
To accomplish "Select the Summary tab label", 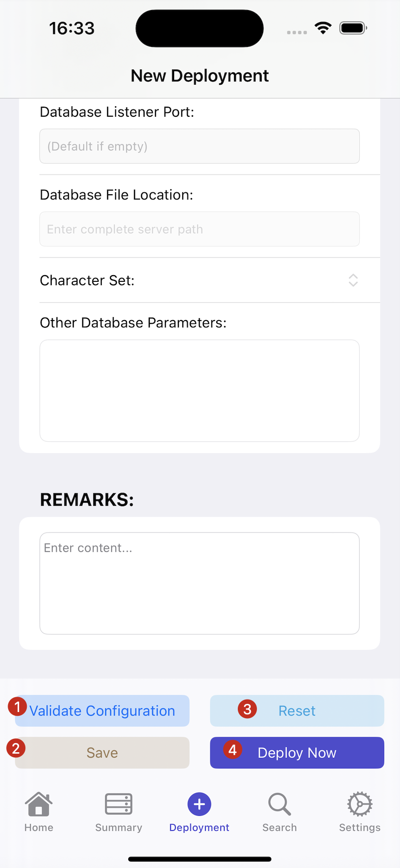I will 119,827.
